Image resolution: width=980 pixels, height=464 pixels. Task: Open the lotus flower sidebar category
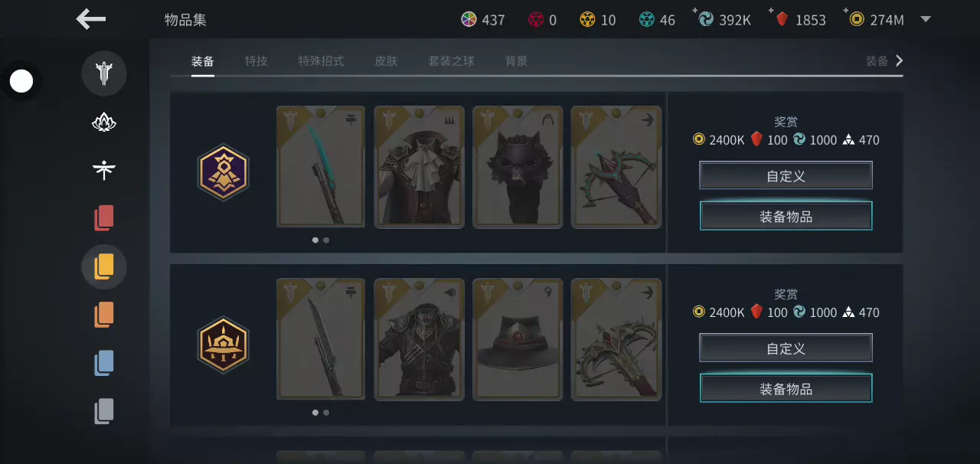(104, 122)
